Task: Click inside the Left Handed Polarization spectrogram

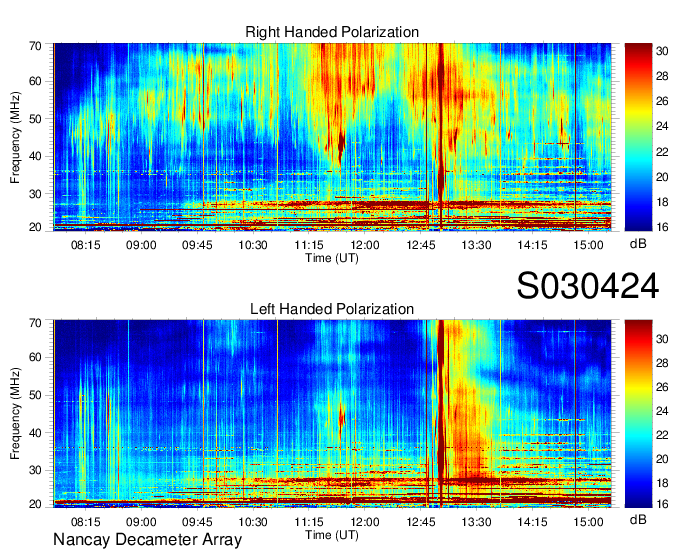Action: pos(332,414)
